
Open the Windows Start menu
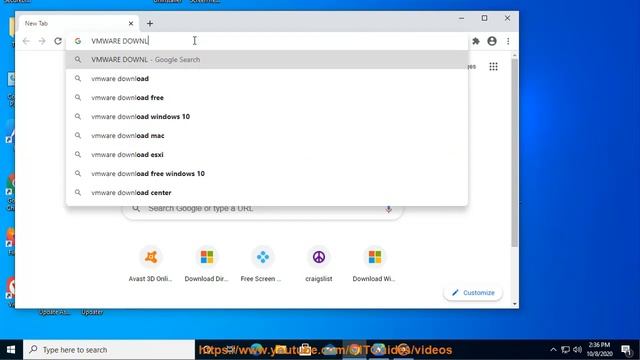tap(11, 350)
